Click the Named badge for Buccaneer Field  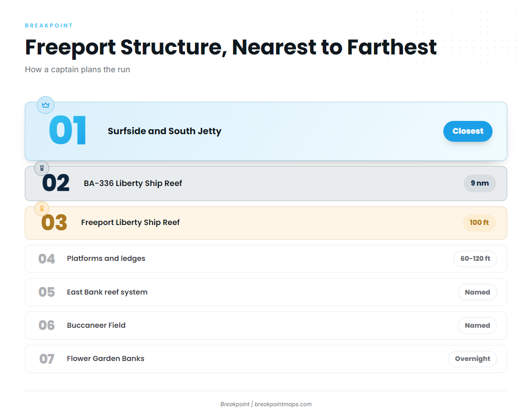click(477, 326)
